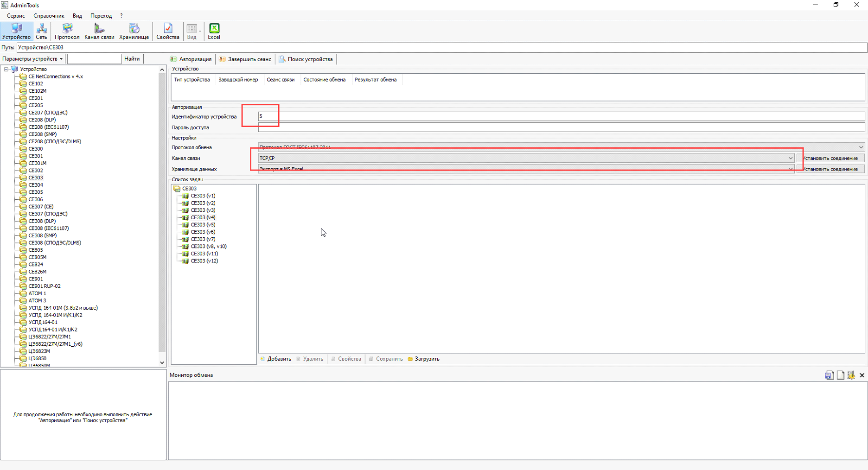This screenshot has height=470, width=868.
Task: Open the Сервис menu
Action: (x=16, y=16)
